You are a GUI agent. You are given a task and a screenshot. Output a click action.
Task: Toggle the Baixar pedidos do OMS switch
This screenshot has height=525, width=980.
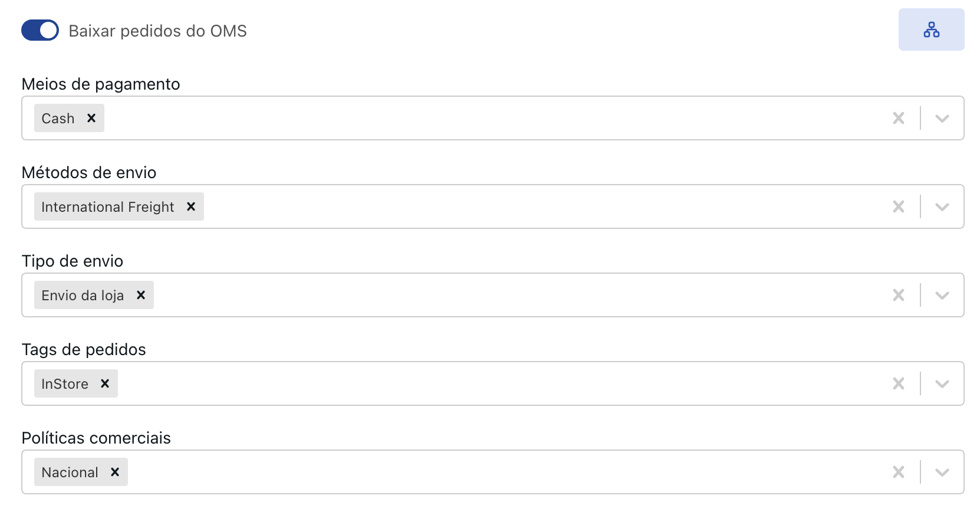(40, 31)
